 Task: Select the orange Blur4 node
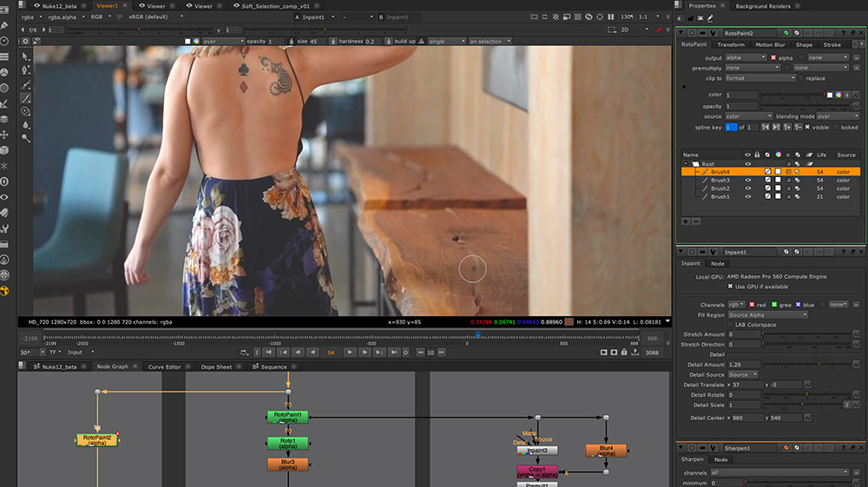[605, 451]
